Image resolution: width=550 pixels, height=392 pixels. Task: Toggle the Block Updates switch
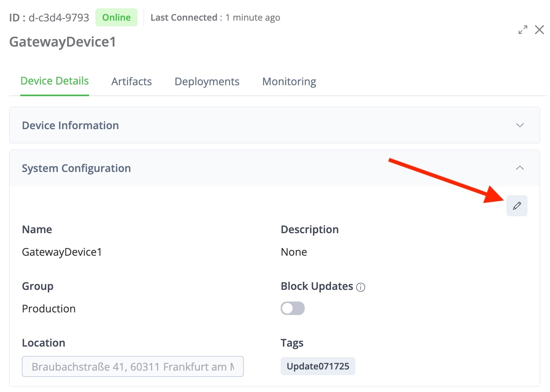coord(292,308)
